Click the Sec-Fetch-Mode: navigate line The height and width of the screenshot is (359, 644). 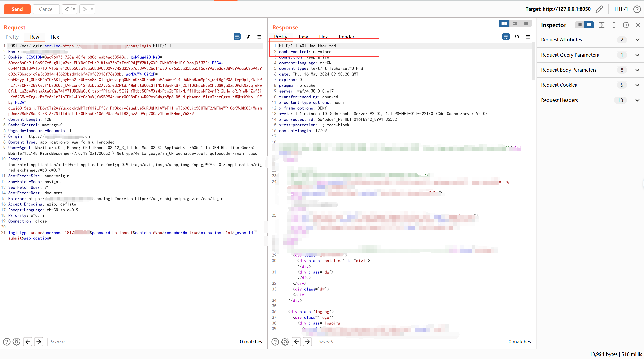coord(35,182)
